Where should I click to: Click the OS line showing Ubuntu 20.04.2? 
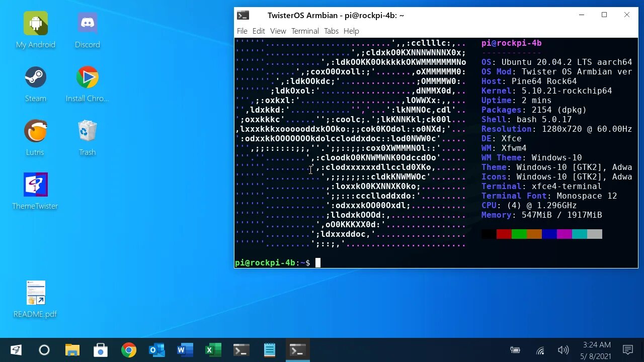coord(556,62)
